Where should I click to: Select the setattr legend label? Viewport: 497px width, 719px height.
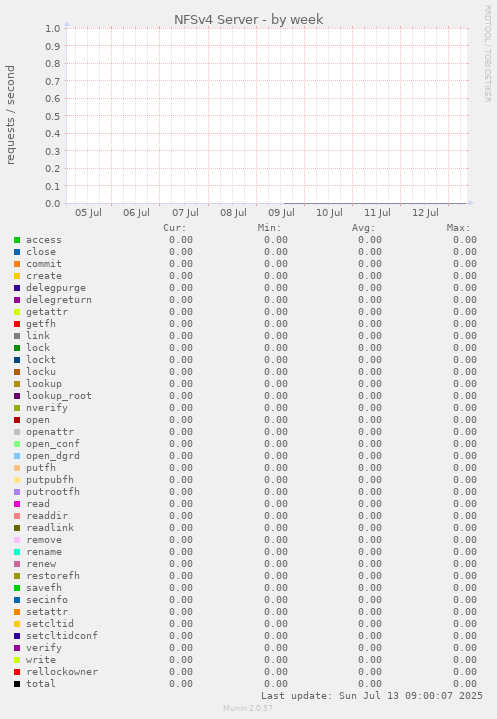pos(47,612)
